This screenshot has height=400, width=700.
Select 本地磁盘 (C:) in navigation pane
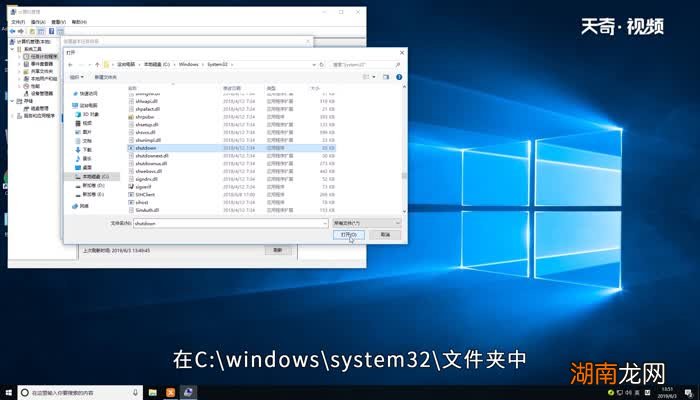tap(92, 176)
